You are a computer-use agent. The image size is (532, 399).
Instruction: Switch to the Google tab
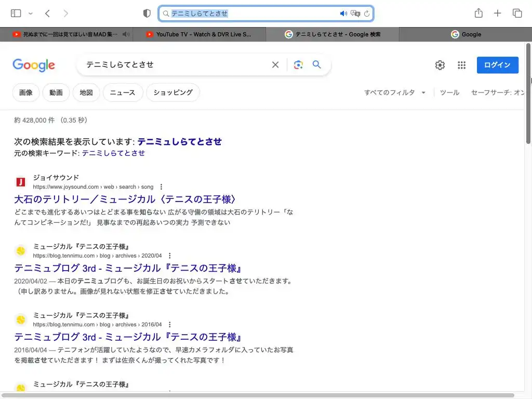[465, 34]
